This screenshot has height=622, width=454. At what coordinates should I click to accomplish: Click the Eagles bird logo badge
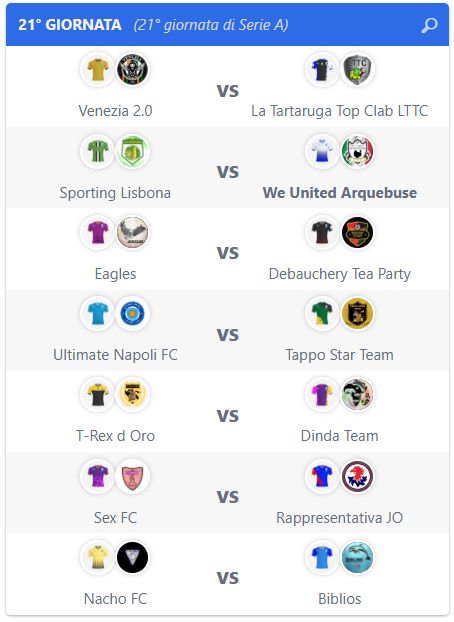(x=133, y=232)
